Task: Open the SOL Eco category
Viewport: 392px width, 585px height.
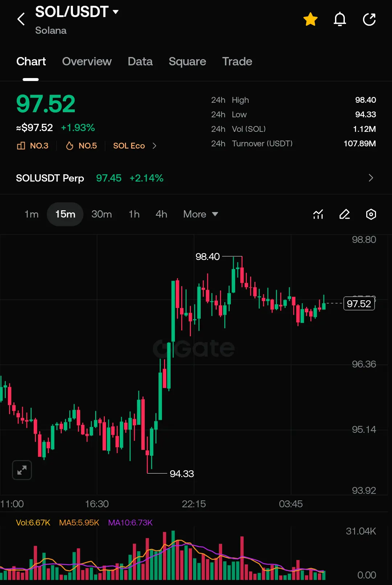Action: click(129, 146)
